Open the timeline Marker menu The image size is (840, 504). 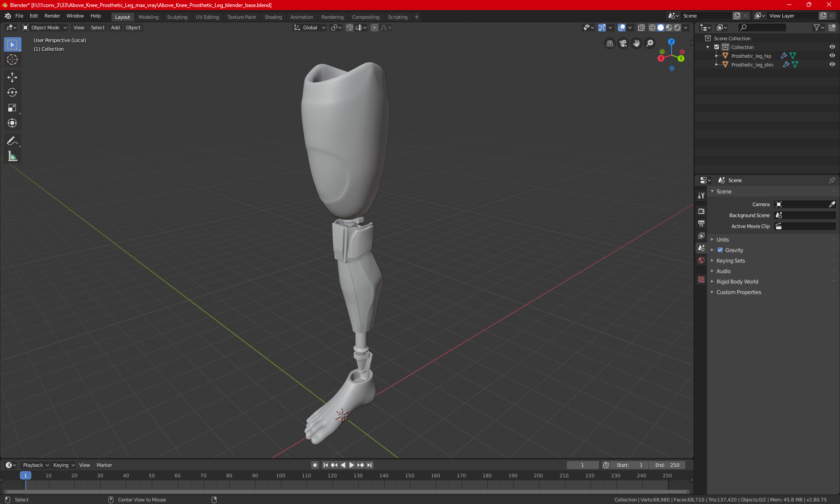tap(104, 465)
